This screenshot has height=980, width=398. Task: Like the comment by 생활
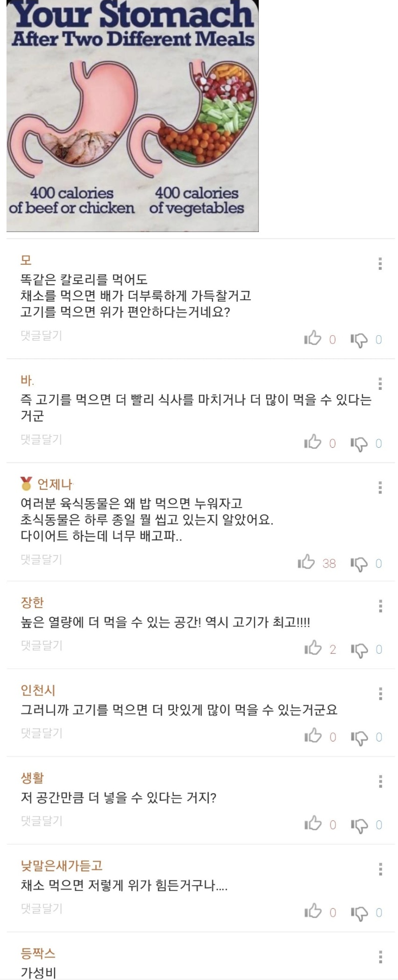point(313,823)
